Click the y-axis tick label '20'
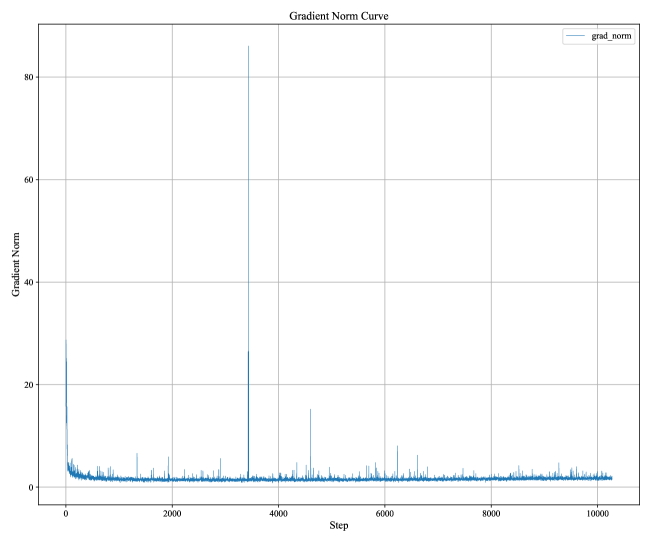Viewport: 651px width, 543px height. pos(29,385)
